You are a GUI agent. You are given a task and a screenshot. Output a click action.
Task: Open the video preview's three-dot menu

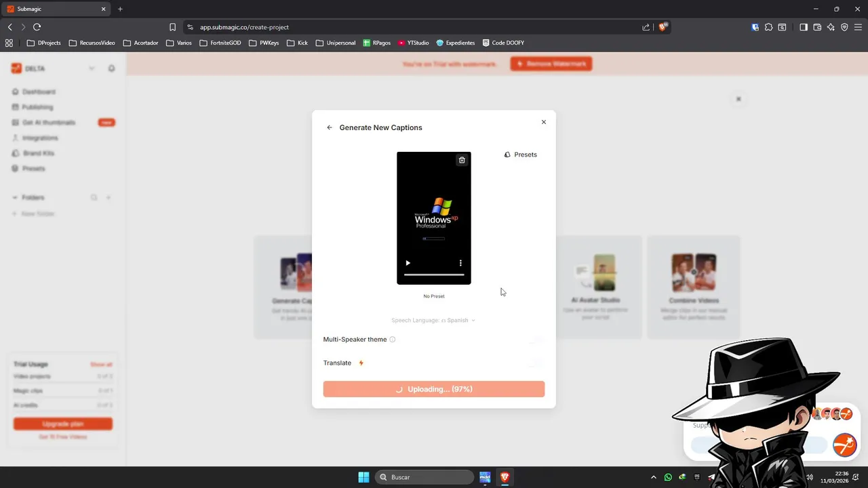tap(460, 263)
